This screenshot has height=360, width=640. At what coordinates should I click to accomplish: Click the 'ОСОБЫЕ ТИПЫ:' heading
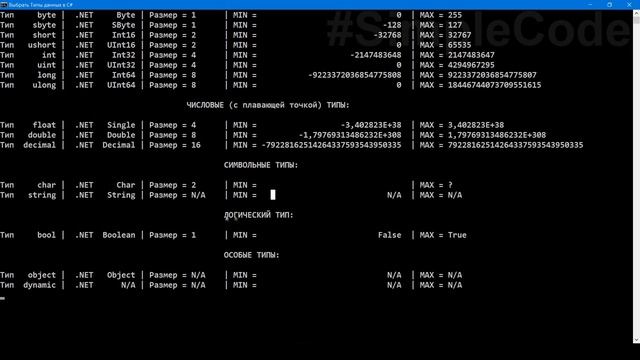[x=251, y=255]
